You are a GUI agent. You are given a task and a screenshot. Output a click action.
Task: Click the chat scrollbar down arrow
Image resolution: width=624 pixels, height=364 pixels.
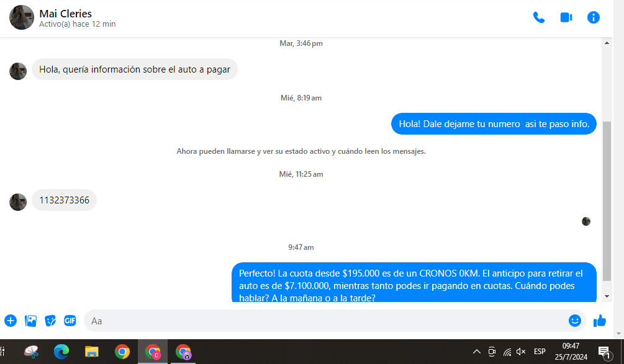click(607, 296)
